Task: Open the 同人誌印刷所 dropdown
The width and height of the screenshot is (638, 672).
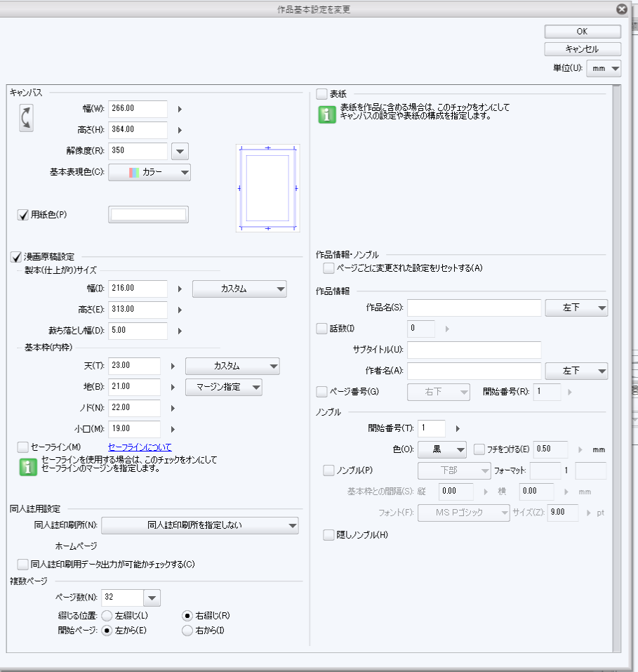Action: [200, 526]
